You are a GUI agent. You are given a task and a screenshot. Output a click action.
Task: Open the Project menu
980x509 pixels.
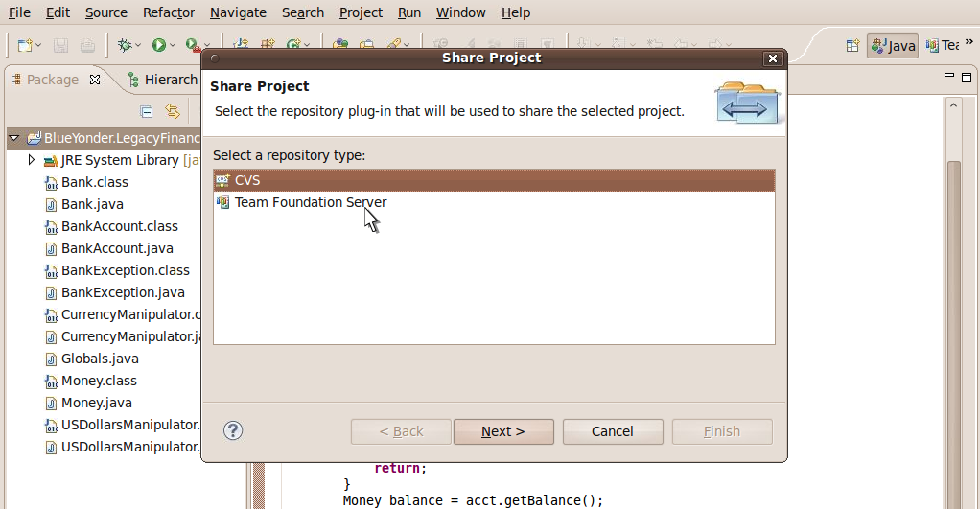361,12
